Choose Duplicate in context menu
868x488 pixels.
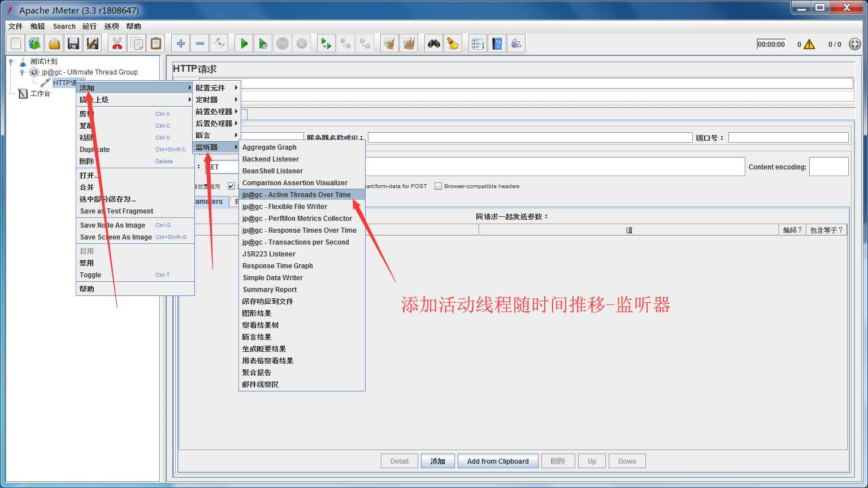coord(135,149)
